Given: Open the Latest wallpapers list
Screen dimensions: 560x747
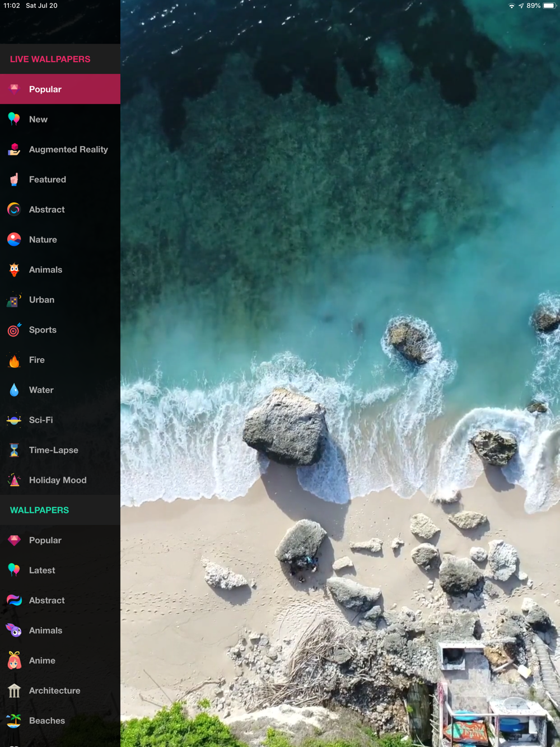Looking at the screenshot, I should (x=60, y=570).
